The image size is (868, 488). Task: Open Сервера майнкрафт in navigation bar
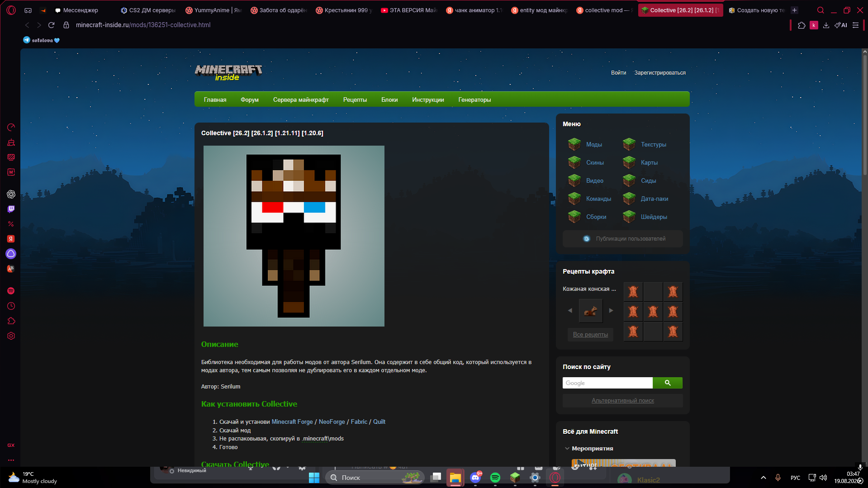click(301, 99)
